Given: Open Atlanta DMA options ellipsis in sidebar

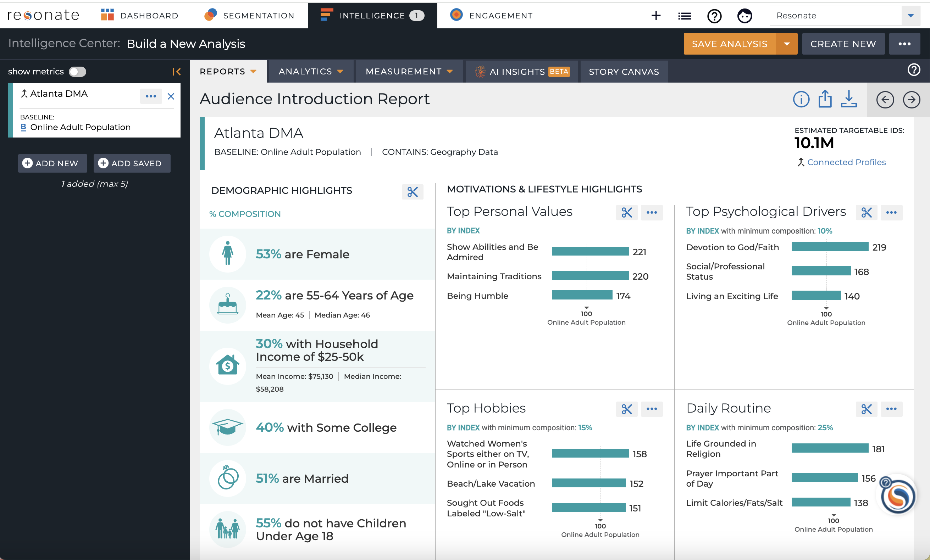Looking at the screenshot, I should [151, 96].
